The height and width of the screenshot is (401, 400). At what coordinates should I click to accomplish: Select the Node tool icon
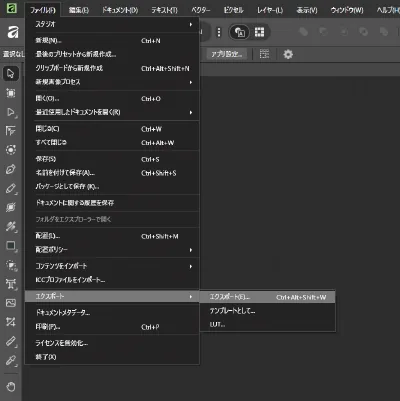(11, 112)
